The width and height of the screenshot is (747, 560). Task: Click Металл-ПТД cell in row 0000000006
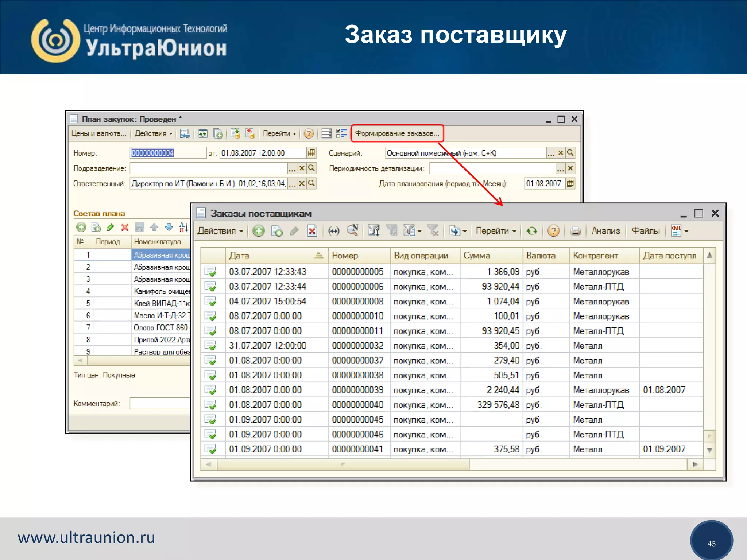click(604, 287)
